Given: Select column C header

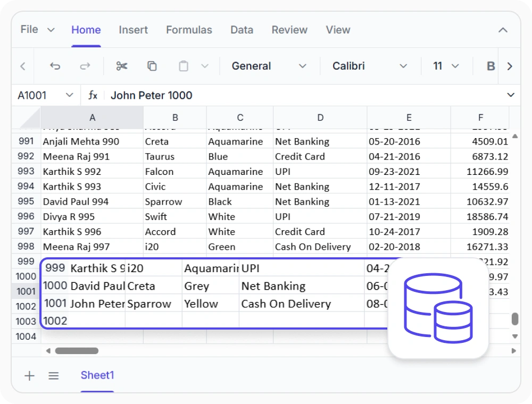Looking at the screenshot, I should [240, 117].
